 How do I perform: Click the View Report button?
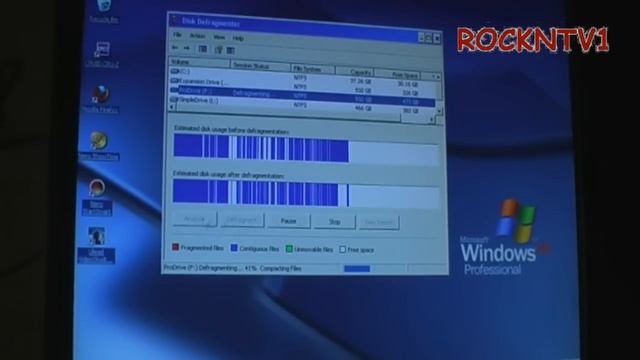[x=379, y=222]
